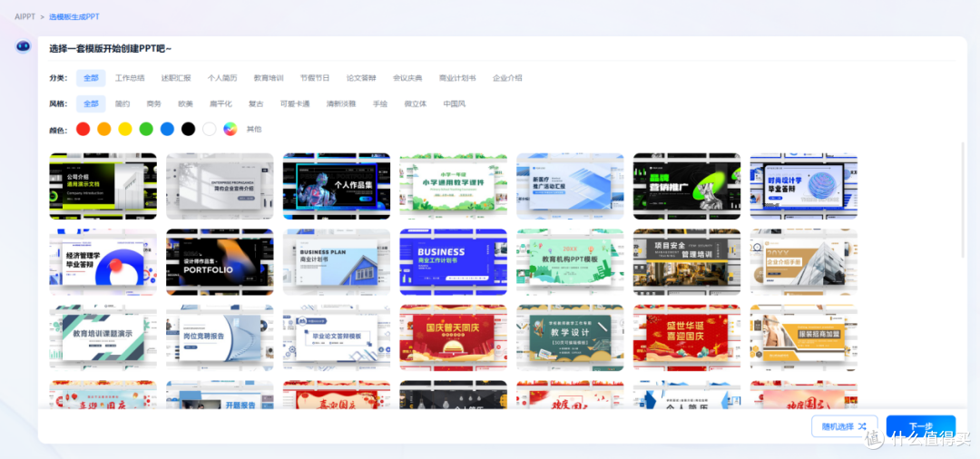Pick the 项目安全管理培训 template

687,261
